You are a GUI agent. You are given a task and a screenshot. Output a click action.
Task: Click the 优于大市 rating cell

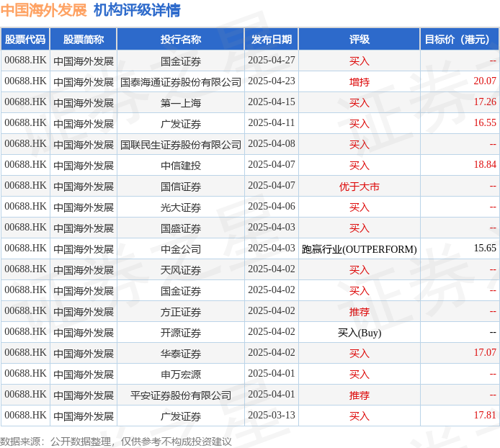[360, 187]
